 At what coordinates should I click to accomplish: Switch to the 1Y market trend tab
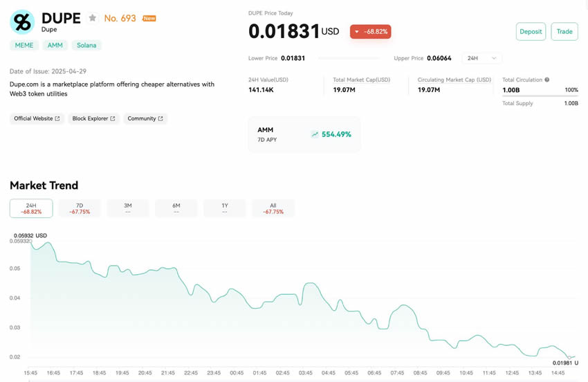225,208
